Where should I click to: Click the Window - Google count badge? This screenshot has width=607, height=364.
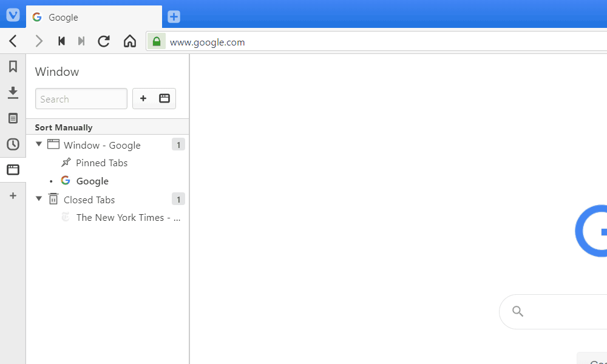click(178, 144)
